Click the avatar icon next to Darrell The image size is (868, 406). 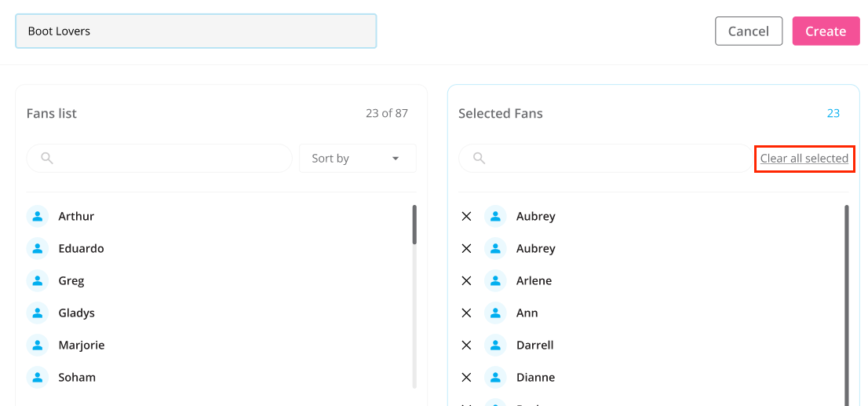(x=495, y=345)
